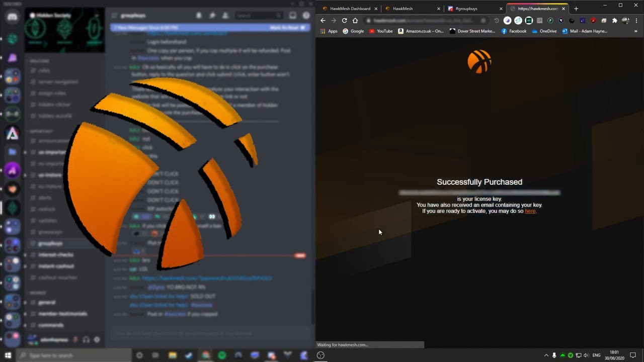
Task: Open clock showing 18:01
Action: (x=614, y=355)
